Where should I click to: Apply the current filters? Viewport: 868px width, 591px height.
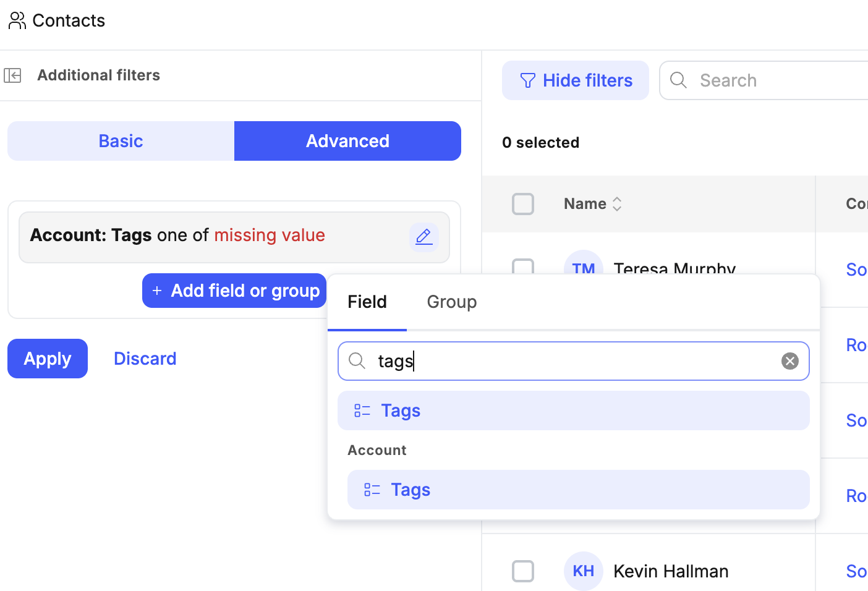point(48,359)
